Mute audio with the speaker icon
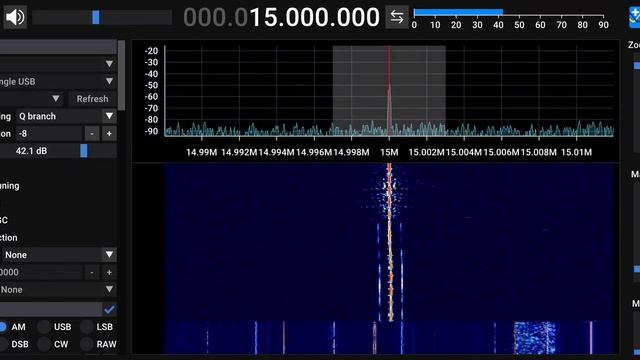The image size is (640, 360). 15,17
